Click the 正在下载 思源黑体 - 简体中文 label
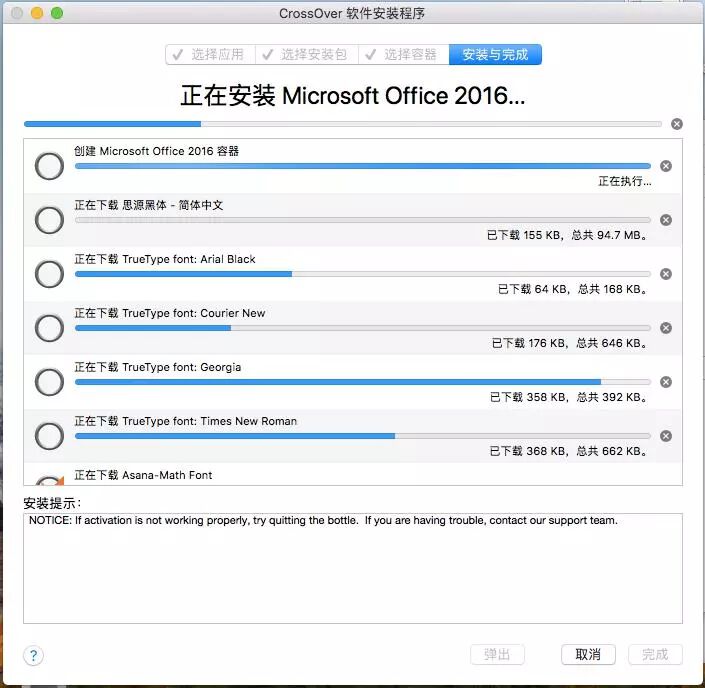 [148, 205]
